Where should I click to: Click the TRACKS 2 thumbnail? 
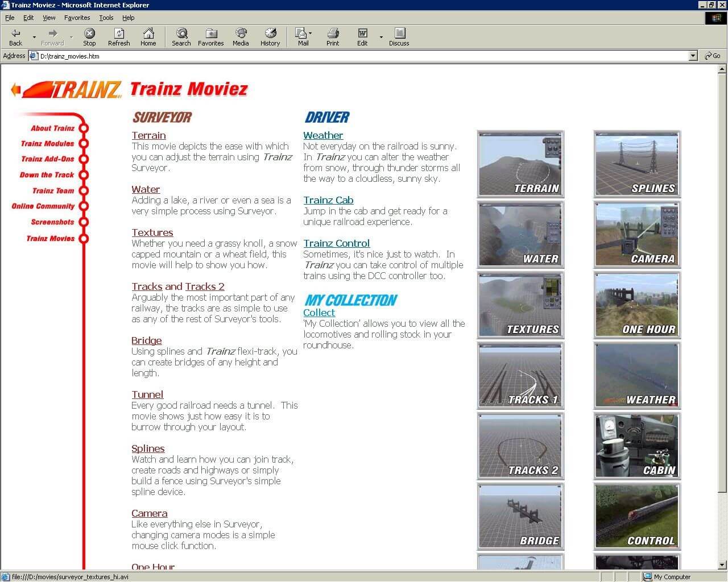520,446
